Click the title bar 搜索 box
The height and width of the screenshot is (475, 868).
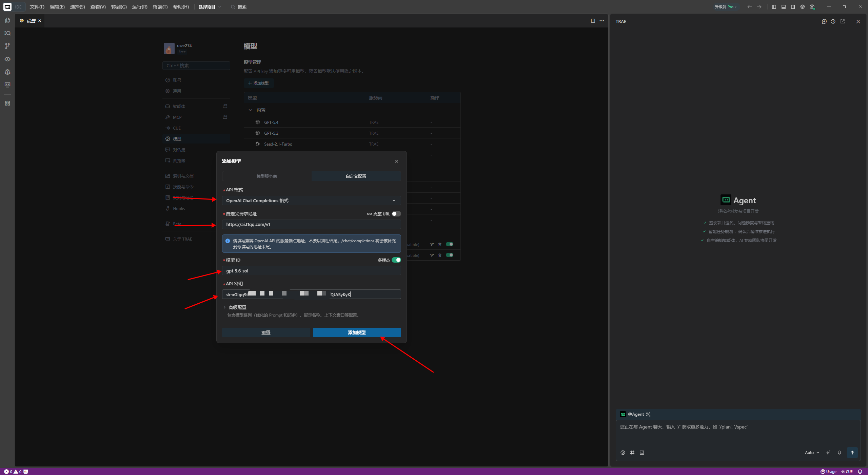click(x=239, y=7)
